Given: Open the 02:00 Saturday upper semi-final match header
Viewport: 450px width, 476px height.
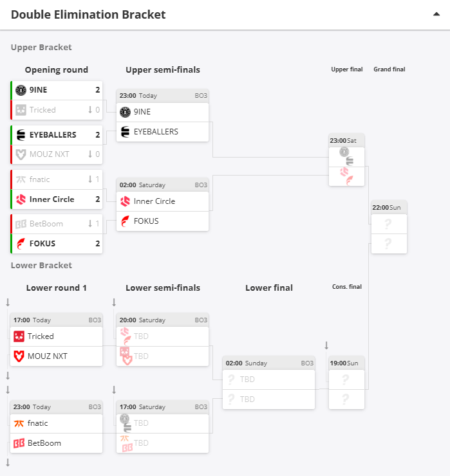Looking at the screenshot, I should point(163,185).
